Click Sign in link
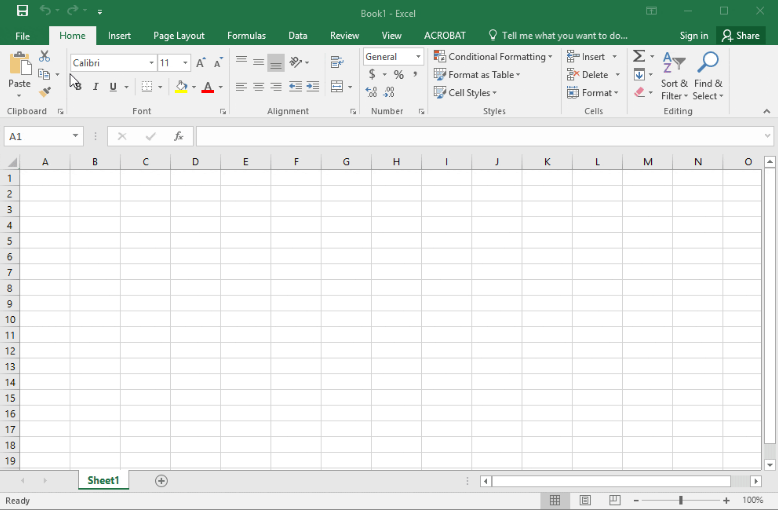 point(694,36)
